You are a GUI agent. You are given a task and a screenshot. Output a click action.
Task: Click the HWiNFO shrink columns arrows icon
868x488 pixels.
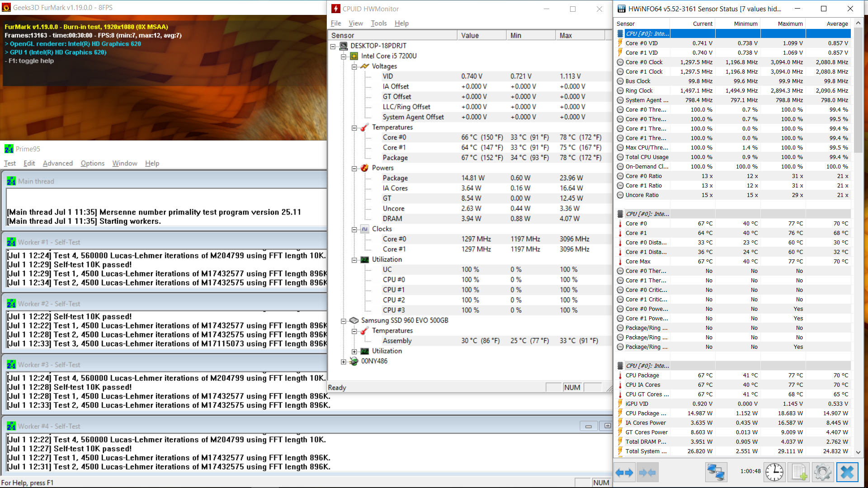(647, 473)
